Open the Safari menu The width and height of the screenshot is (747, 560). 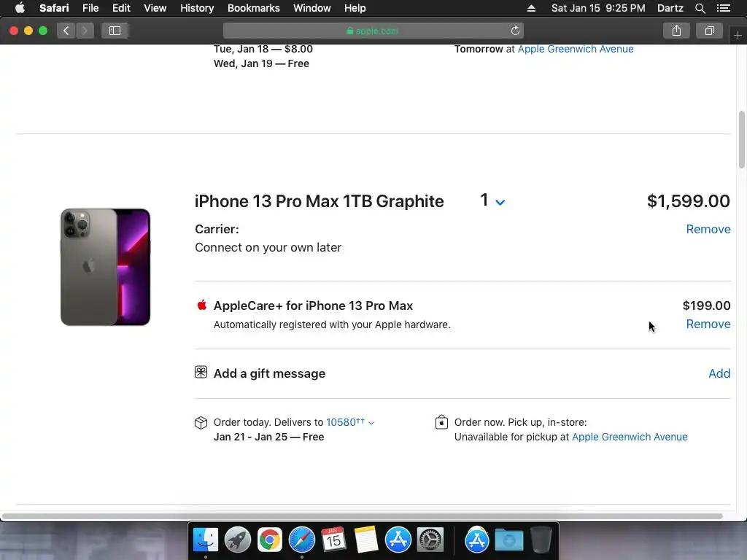54,8
